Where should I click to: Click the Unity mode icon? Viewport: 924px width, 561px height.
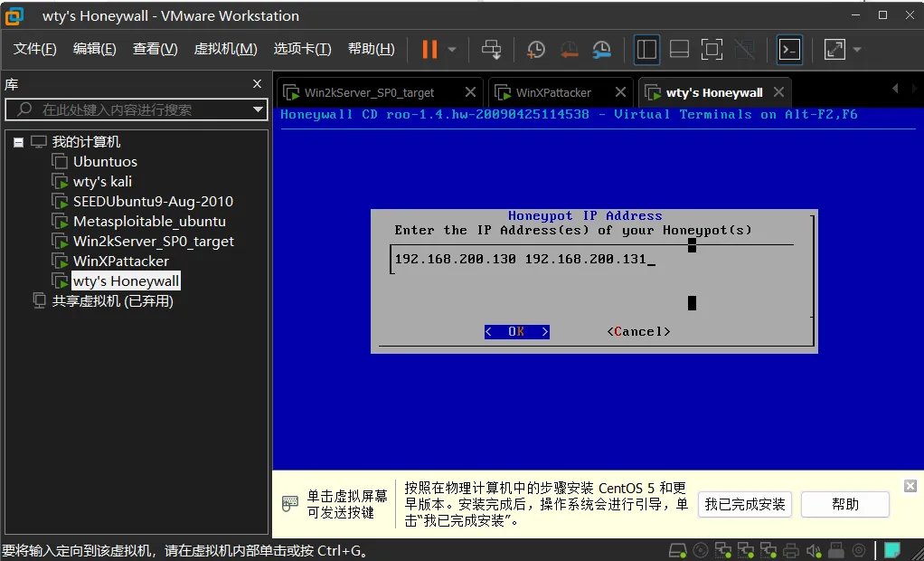tap(745, 50)
